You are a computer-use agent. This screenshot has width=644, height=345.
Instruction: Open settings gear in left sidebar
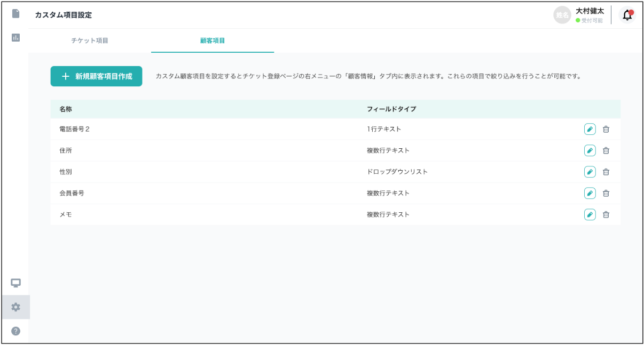point(15,307)
